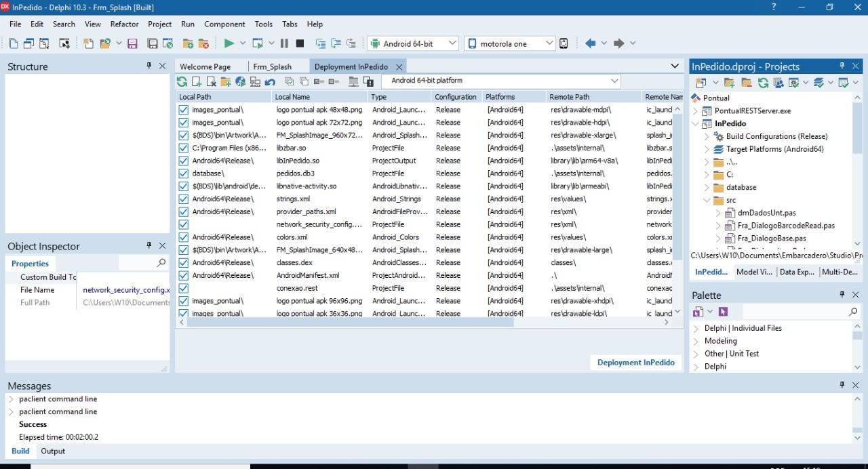Click the green Reconcile deployment icon

tap(182, 81)
